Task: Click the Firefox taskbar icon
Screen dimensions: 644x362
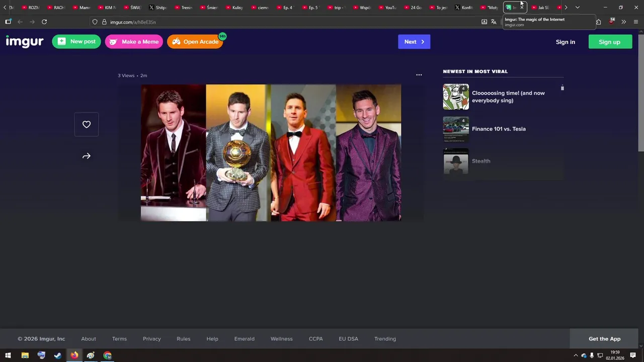Action: pos(74,355)
